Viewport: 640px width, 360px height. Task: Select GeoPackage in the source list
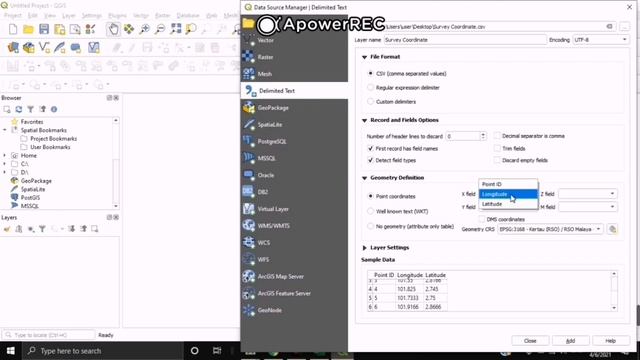coord(294,108)
